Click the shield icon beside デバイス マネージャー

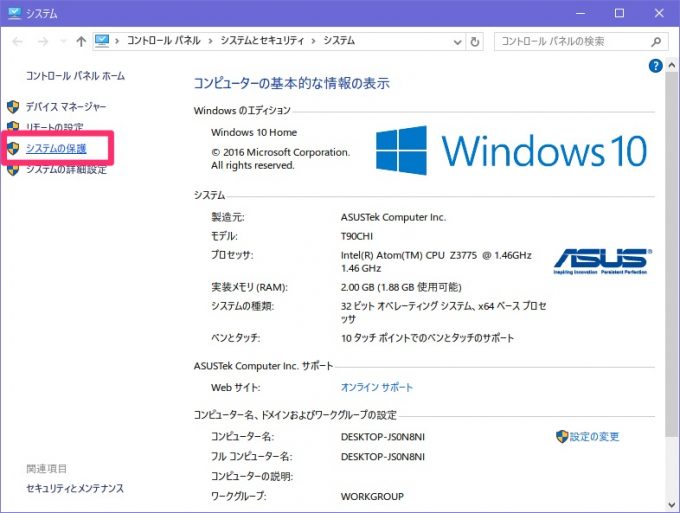coord(13,107)
